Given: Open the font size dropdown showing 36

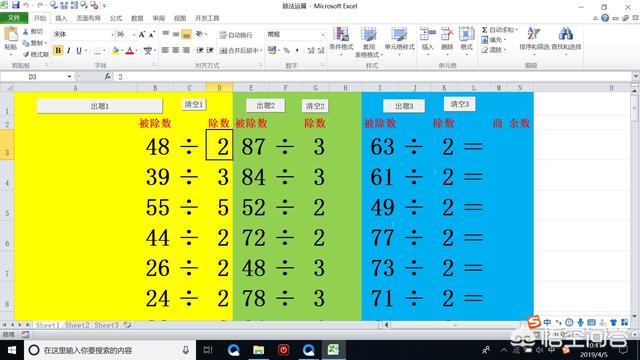Looking at the screenshot, I should pyautogui.click(x=133, y=35).
